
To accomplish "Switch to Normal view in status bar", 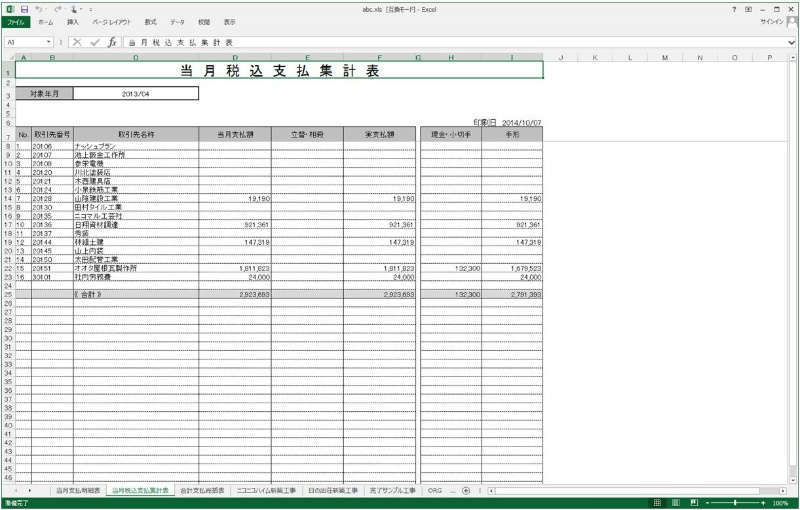I will [656, 503].
